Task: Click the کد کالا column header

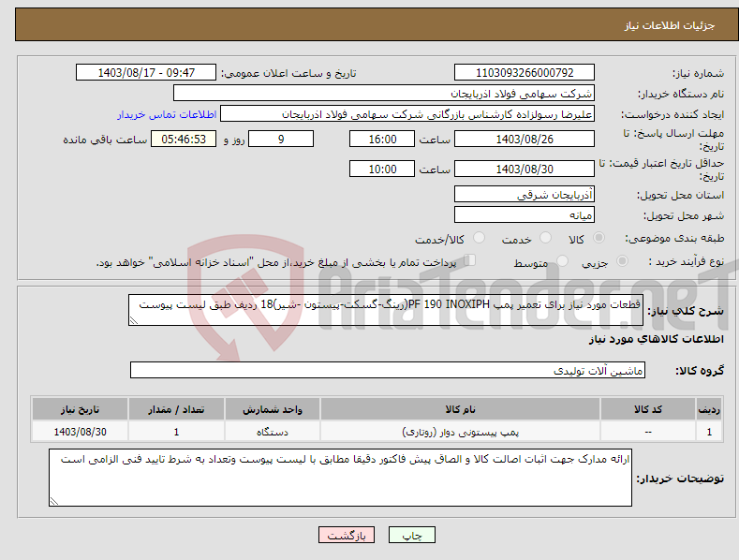Action: [648, 409]
